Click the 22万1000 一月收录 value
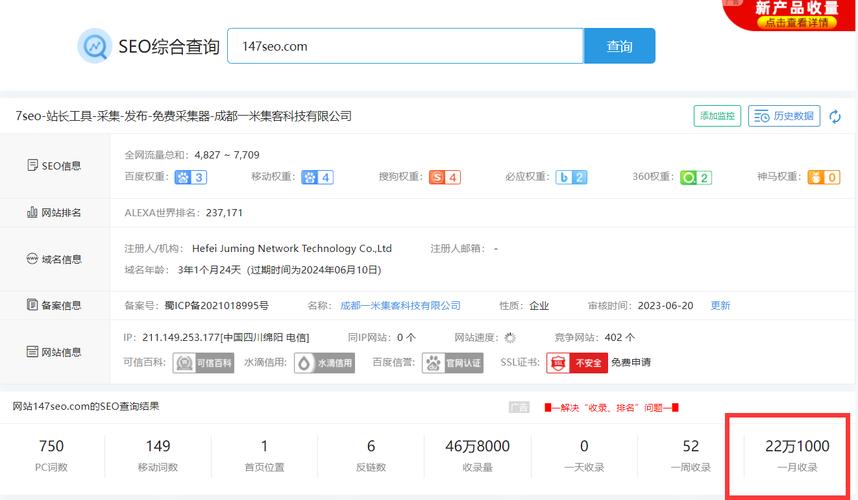 pyautogui.click(x=797, y=446)
